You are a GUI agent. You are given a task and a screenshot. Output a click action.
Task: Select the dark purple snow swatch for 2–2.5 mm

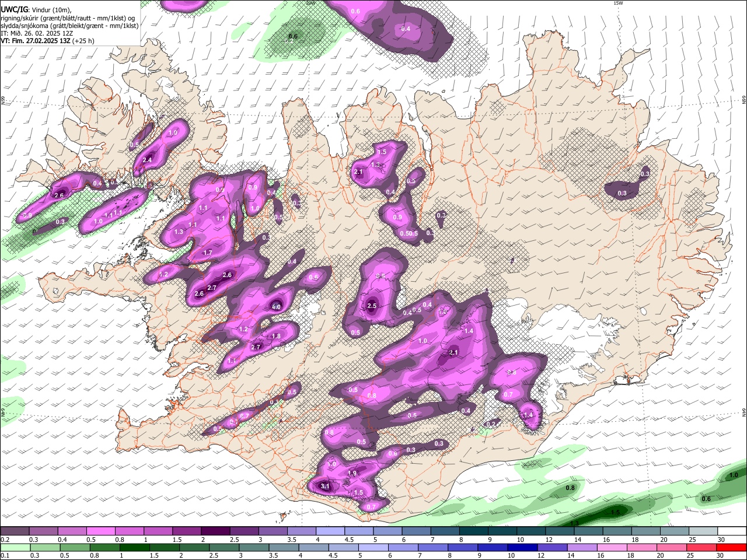(x=215, y=531)
